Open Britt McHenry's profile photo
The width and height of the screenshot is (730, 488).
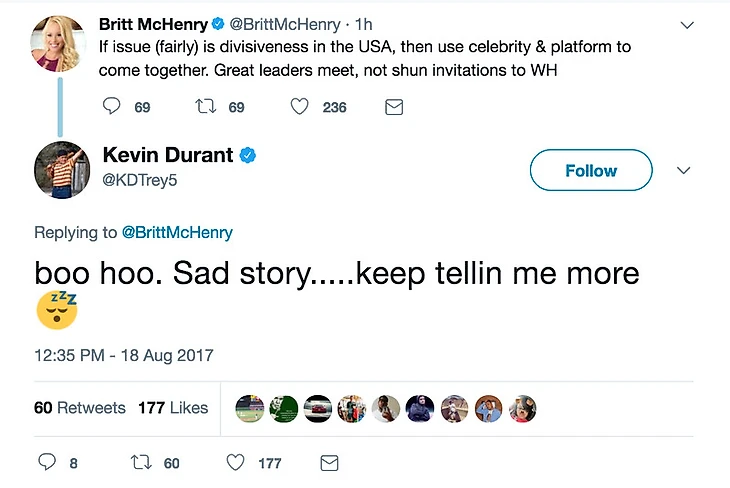click(x=60, y=44)
